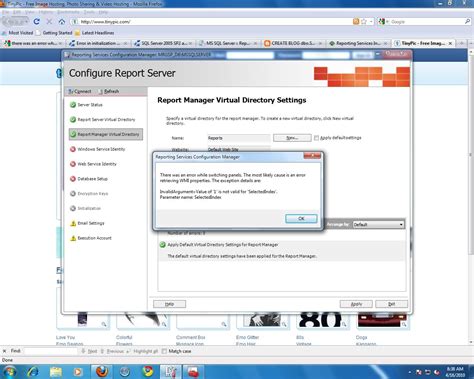Switch to 'Error in initialization' tab
Screen dimensions: 474x379
[x=98, y=43]
